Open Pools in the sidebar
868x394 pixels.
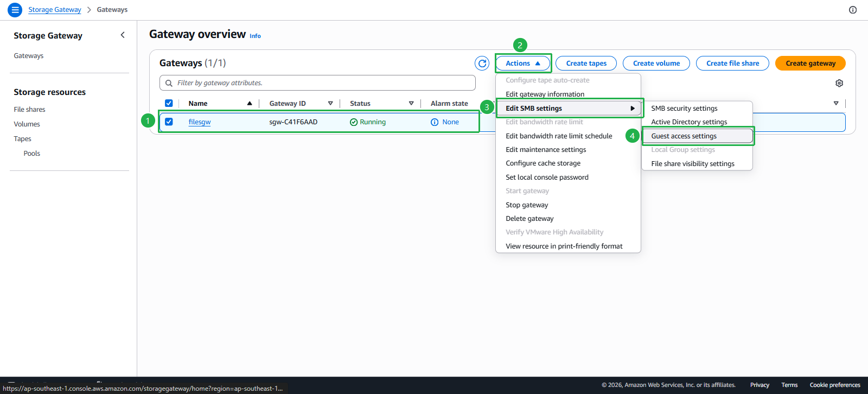pos(32,154)
